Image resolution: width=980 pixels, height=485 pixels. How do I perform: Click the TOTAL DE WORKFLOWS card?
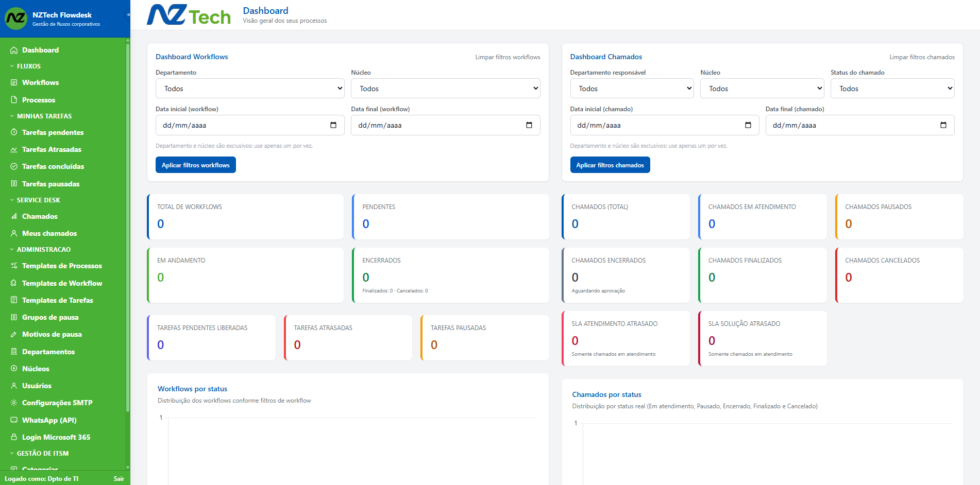point(245,217)
